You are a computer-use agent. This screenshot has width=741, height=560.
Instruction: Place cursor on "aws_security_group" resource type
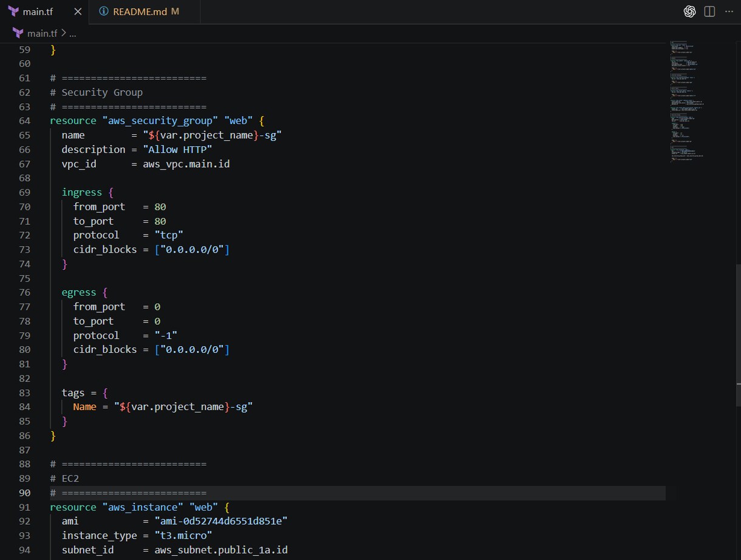[x=160, y=121]
